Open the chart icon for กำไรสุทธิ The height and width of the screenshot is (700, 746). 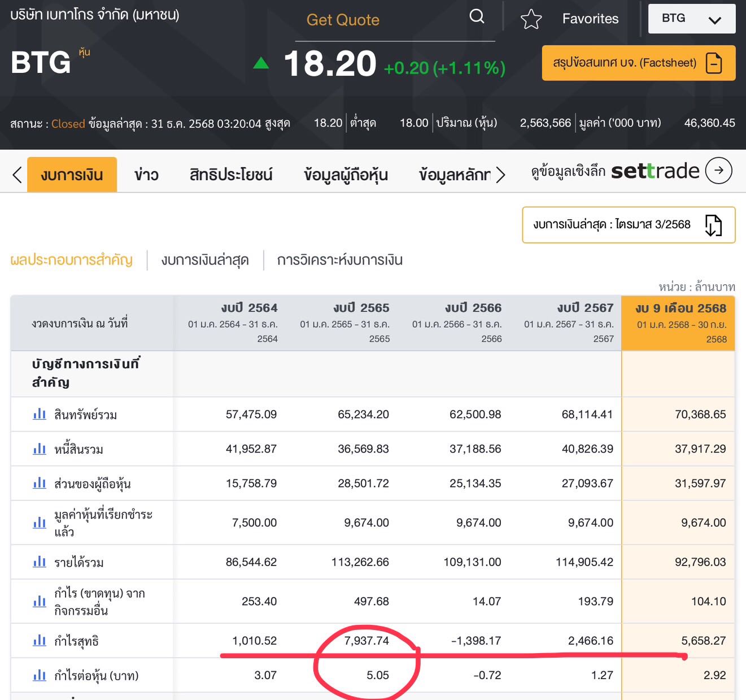click(x=40, y=641)
